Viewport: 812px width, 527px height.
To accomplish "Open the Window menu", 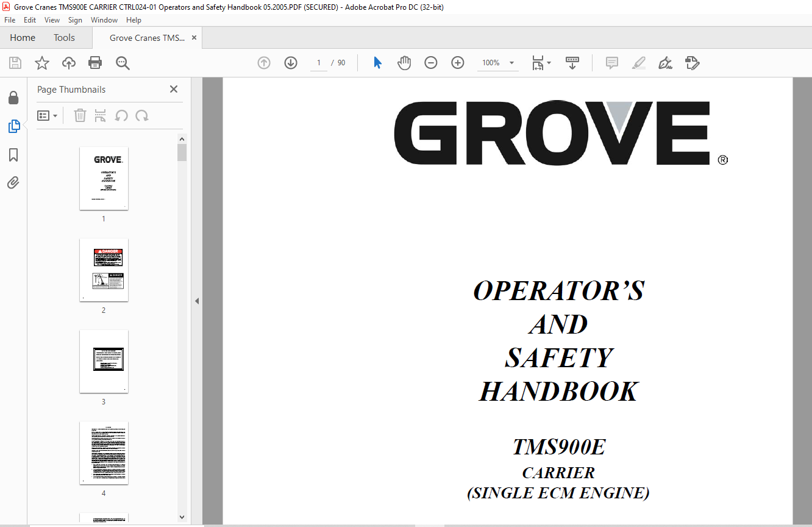I will (104, 20).
